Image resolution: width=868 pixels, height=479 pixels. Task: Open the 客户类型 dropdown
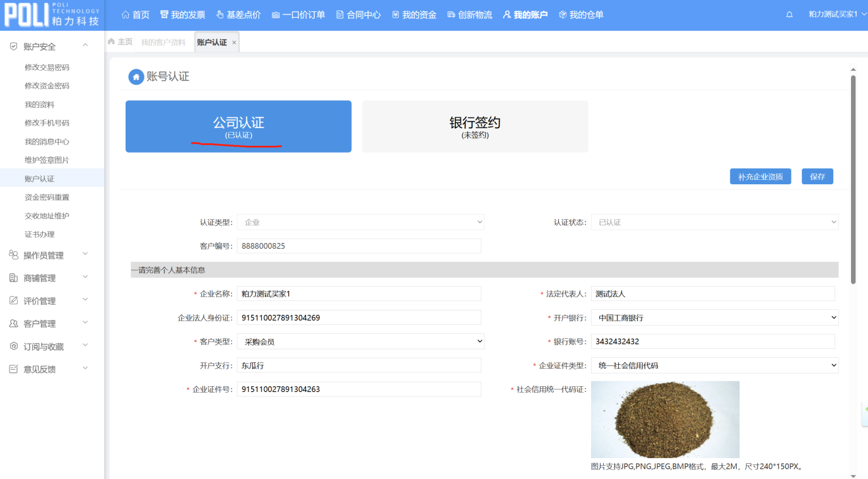pos(360,341)
